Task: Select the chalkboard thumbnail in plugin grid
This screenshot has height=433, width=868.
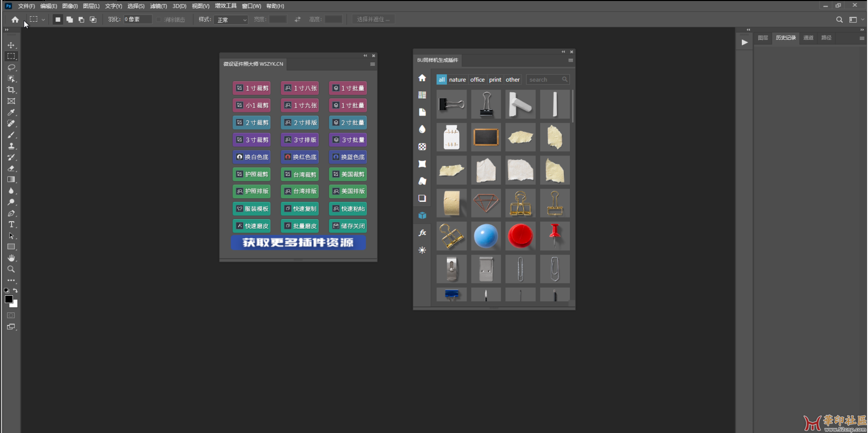Action: point(486,137)
